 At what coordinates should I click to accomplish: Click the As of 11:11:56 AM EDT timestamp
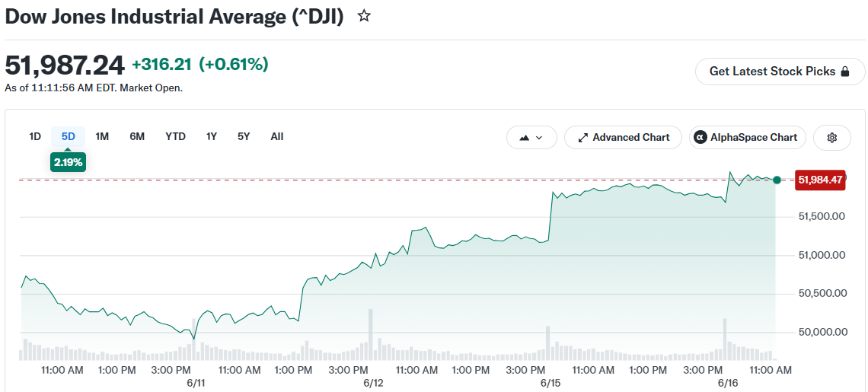[x=94, y=88]
